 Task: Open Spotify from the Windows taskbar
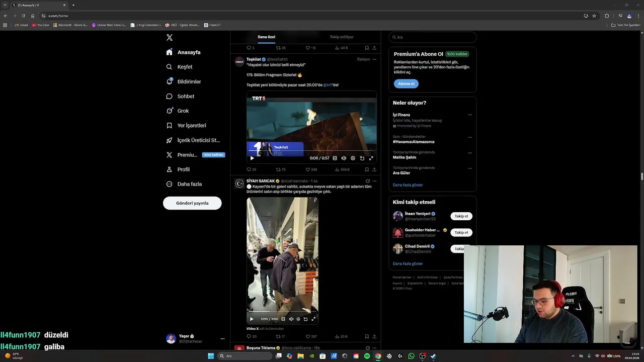[x=367, y=356]
